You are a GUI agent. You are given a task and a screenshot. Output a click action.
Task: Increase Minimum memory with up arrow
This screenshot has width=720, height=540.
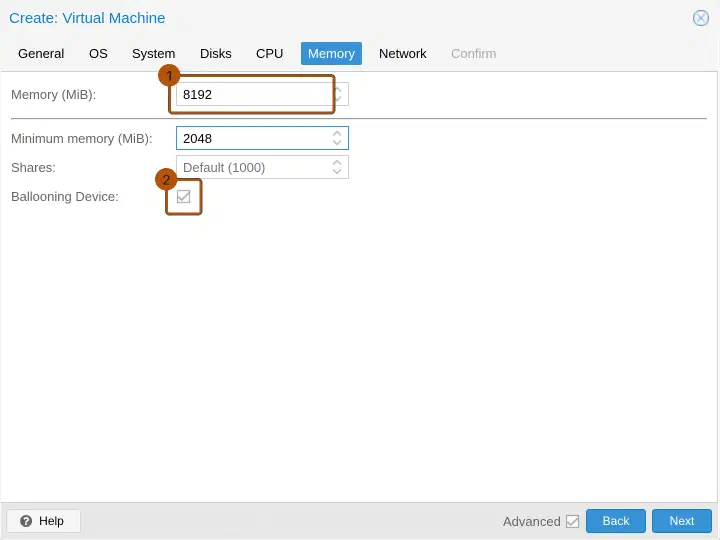pyautogui.click(x=337, y=134)
